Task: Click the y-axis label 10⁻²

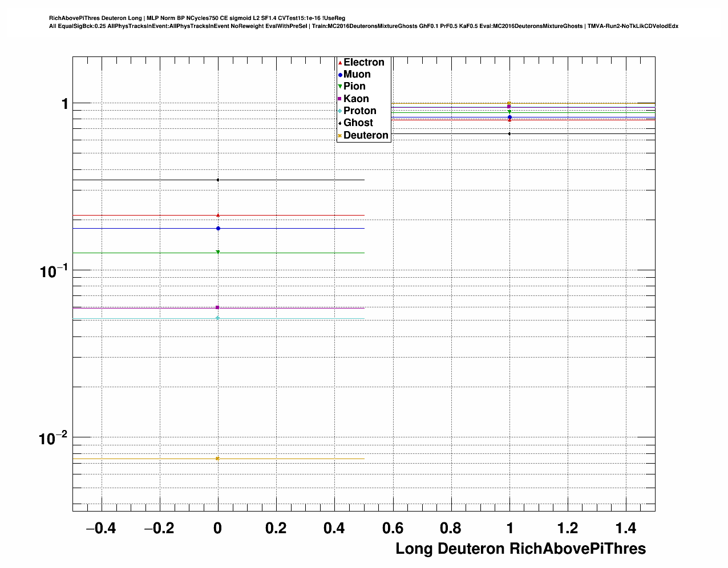Action: tap(53, 439)
